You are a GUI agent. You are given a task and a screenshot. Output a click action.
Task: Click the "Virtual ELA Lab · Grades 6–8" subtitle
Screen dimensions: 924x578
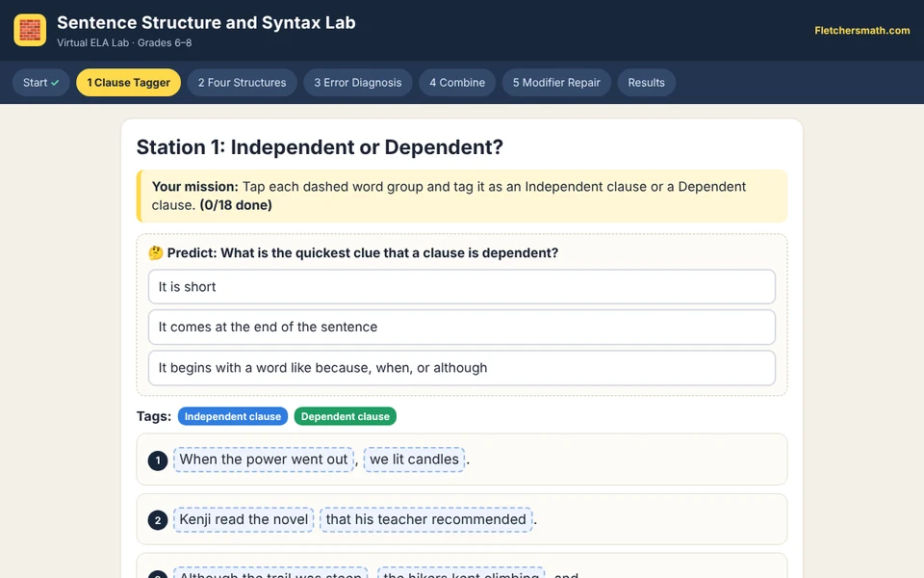[x=124, y=42]
